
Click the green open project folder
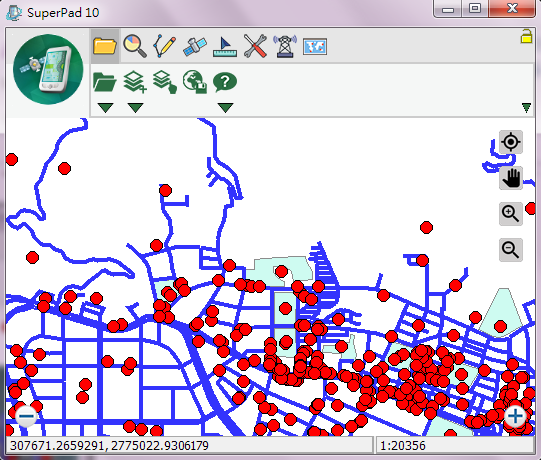click(x=105, y=82)
